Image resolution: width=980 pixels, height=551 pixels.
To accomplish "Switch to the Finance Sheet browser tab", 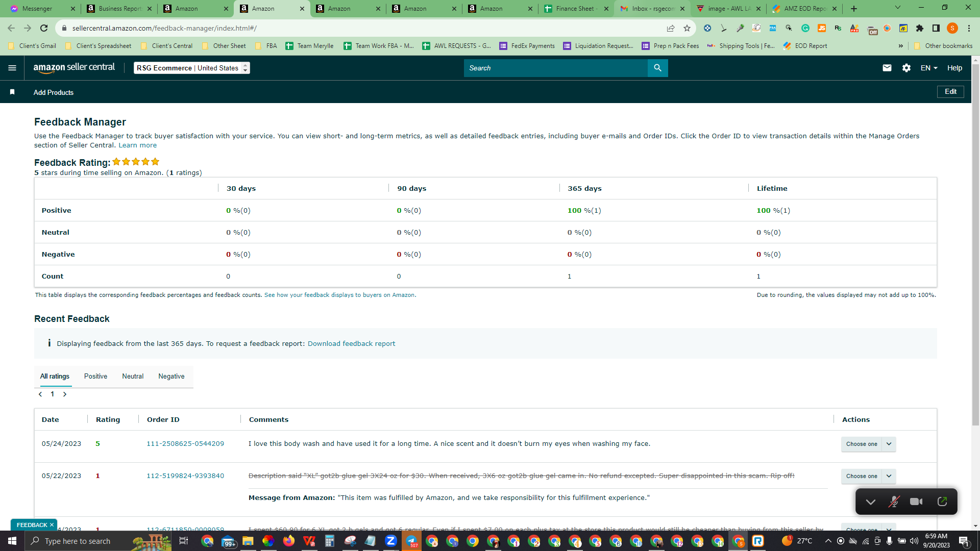I will pyautogui.click(x=575, y=9).
